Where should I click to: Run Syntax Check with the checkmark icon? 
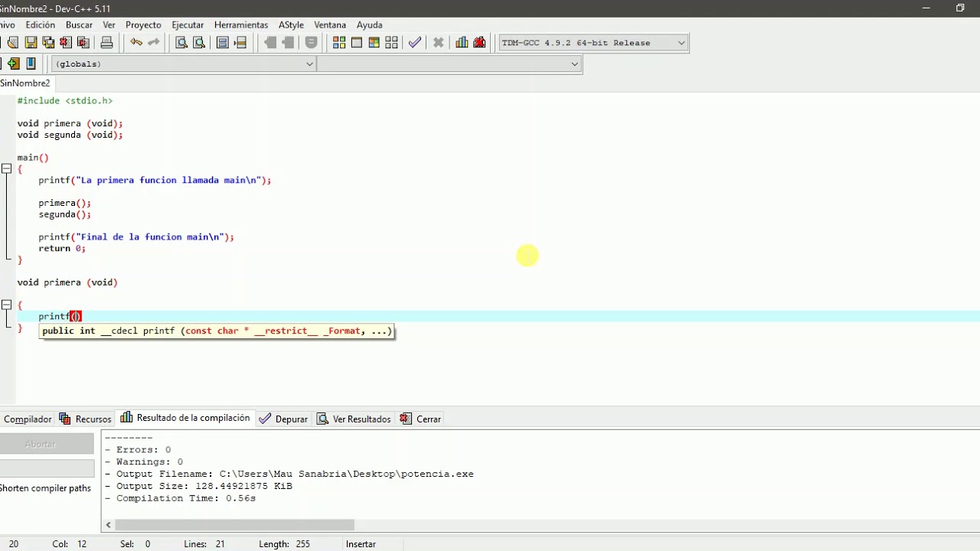415,43
